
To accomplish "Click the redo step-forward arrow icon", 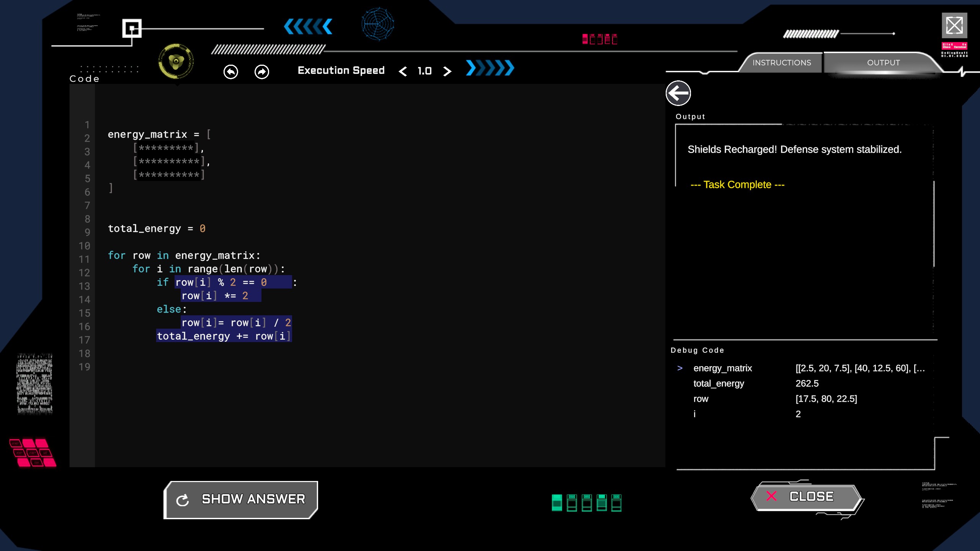I will coord(262,72).
